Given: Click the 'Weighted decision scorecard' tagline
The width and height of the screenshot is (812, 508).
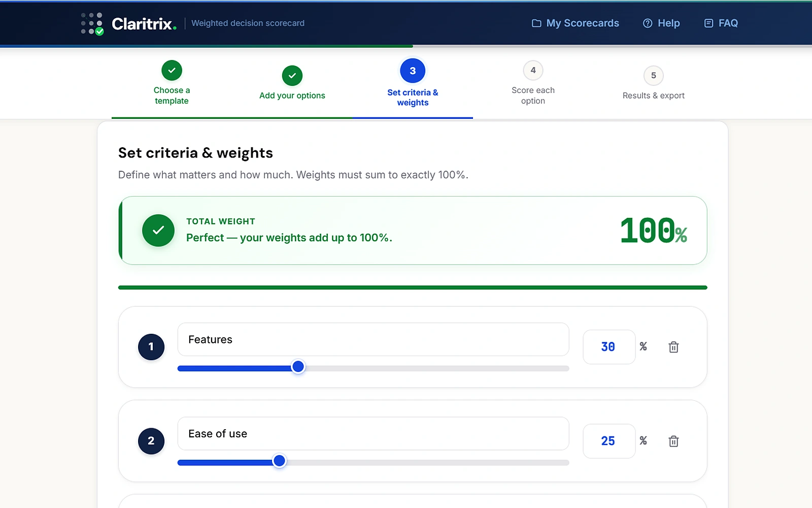Looking at the screenshot, I should [x=248, y=23].
